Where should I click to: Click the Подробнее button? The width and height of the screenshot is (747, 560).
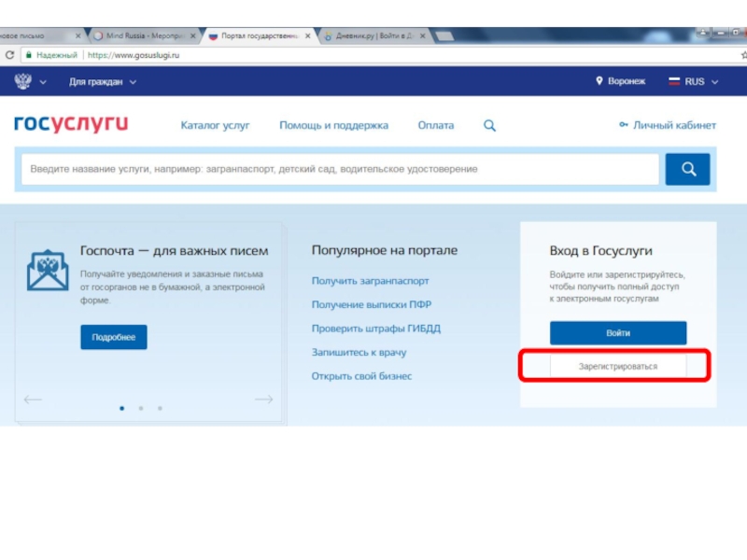pos(113,337)
